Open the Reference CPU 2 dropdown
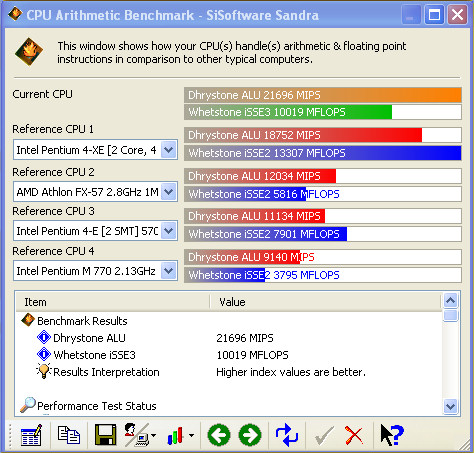The height and width of the screenshot is (453, 474). (x=169, y=192)
